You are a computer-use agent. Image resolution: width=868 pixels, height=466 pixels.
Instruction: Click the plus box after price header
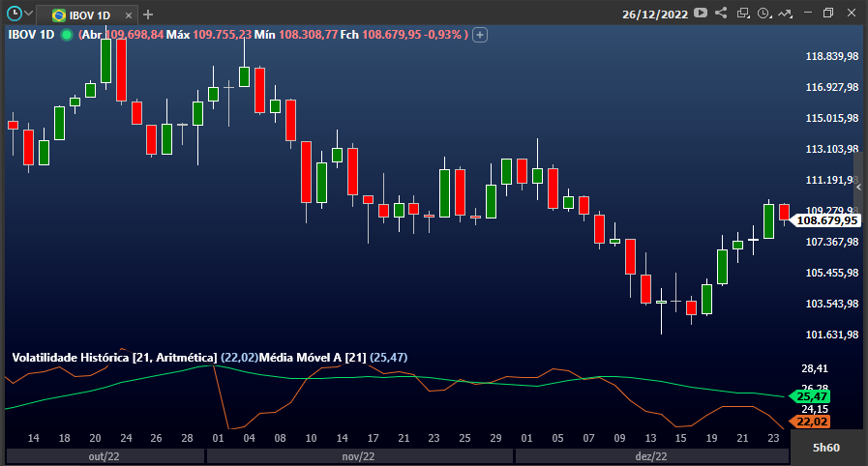[480, 35]
